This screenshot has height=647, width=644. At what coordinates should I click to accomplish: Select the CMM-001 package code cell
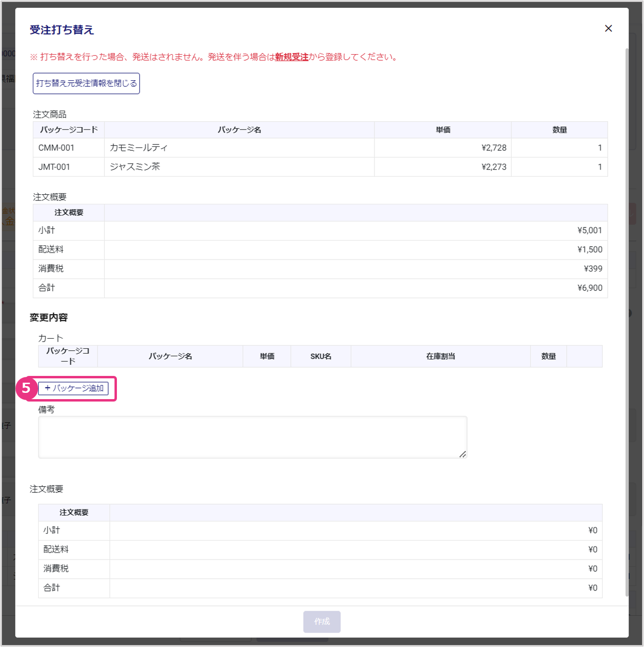pos(57,148)
